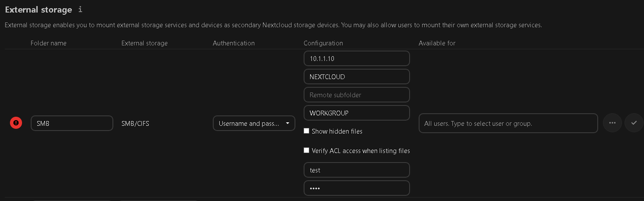
Task: Focus the Remote subfolder input
Action: (x=356, y=95)
